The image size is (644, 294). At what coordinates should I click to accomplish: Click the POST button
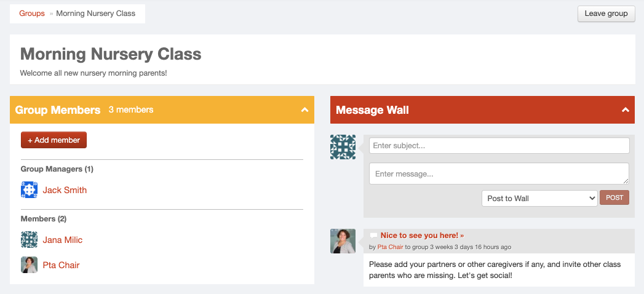614,197
